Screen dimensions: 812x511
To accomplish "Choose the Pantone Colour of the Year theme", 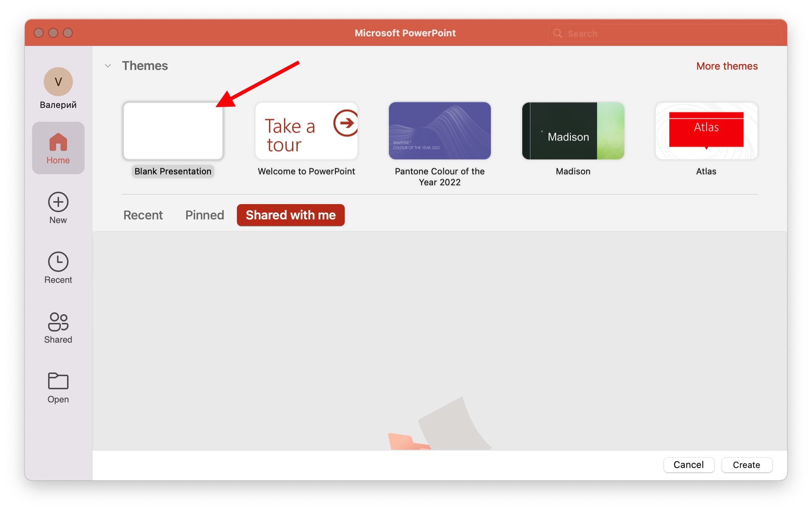I will pyautogui.click(x=440, y=131).
